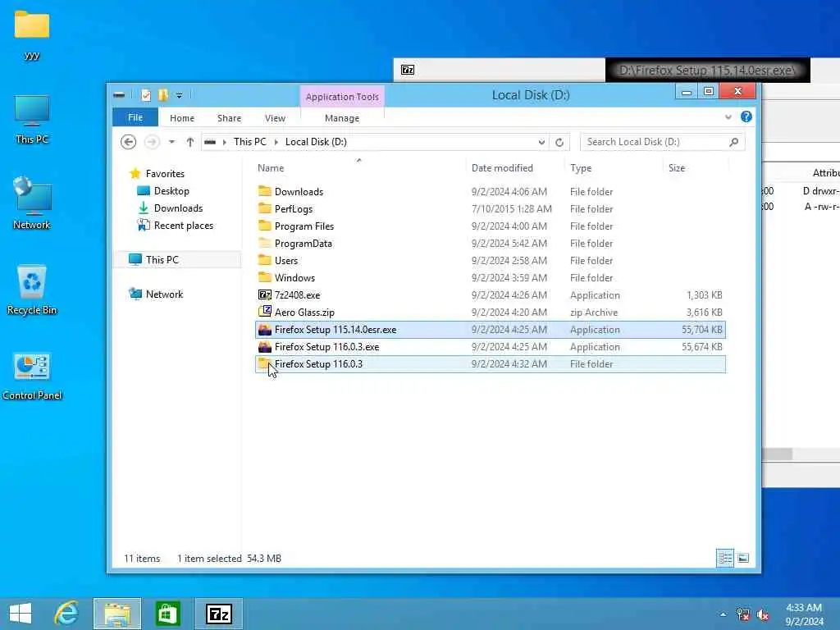
Task: Go back using the back arrow
Action: point(128,142)
